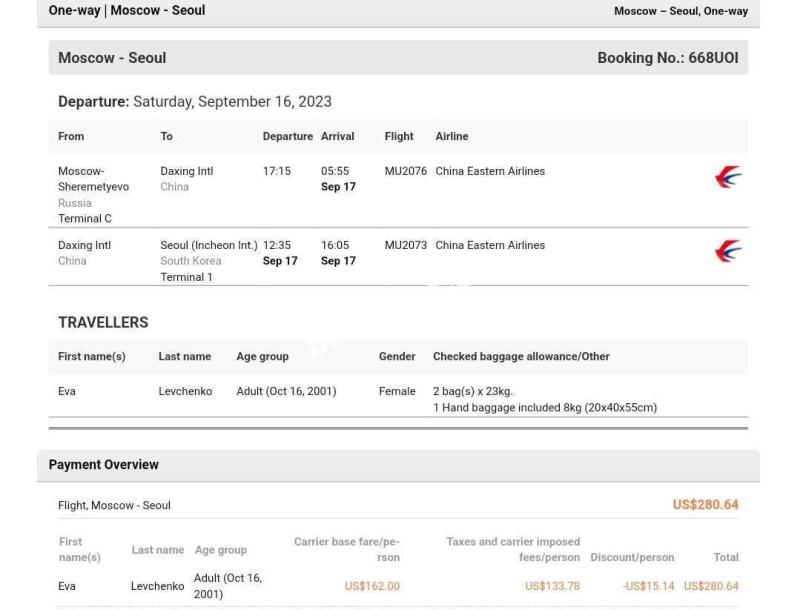800x610 pixels.
Task: Click the Moscow-Sheremetyevo origin text
Action: [x=93, y=179]
